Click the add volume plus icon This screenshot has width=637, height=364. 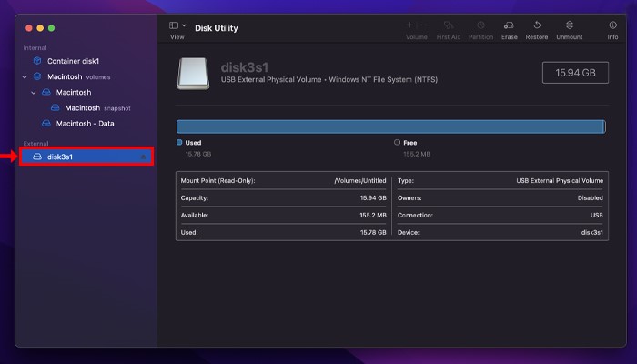tap(410, 25)
